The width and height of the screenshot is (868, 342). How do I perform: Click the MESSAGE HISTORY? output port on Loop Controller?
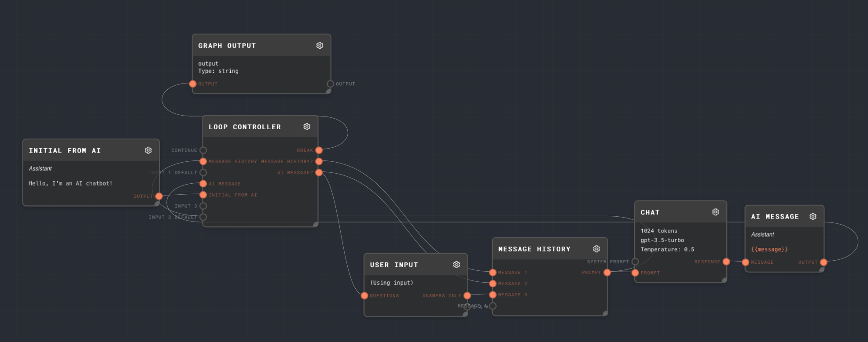pyautogui.click(x=319, y=161)
